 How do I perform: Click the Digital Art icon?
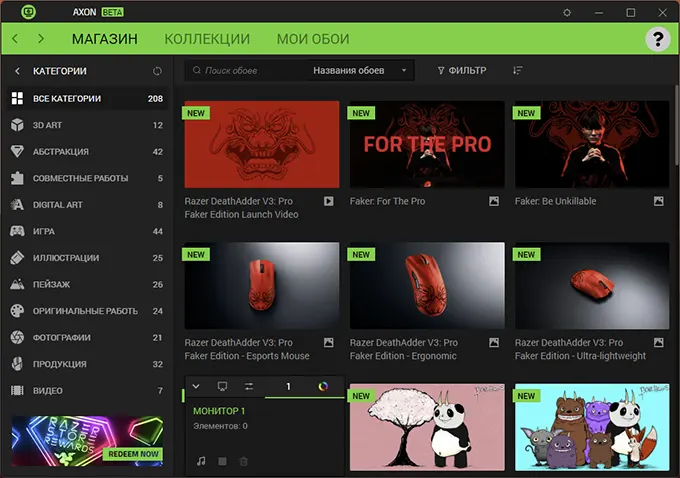[x=17, y=205]
